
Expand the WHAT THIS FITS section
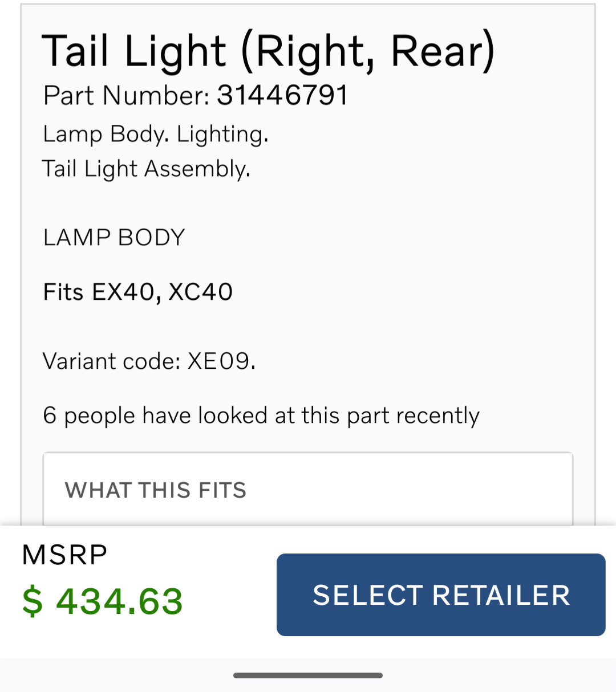(307, 490)
